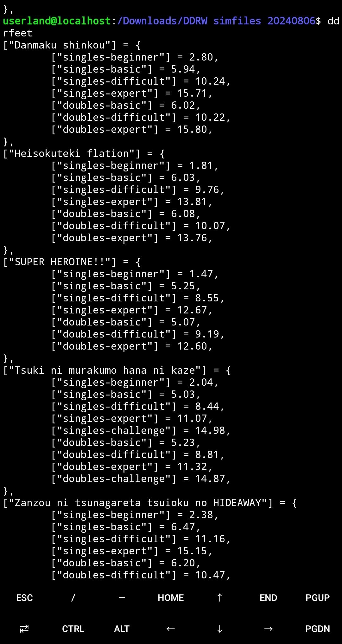The height and width of the screenshot is (644, 342).
Task: Tap the END key
Action: [x=268, y=598]
